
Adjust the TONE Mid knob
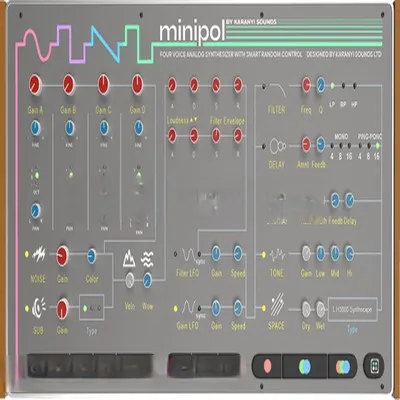coord(335,253)
